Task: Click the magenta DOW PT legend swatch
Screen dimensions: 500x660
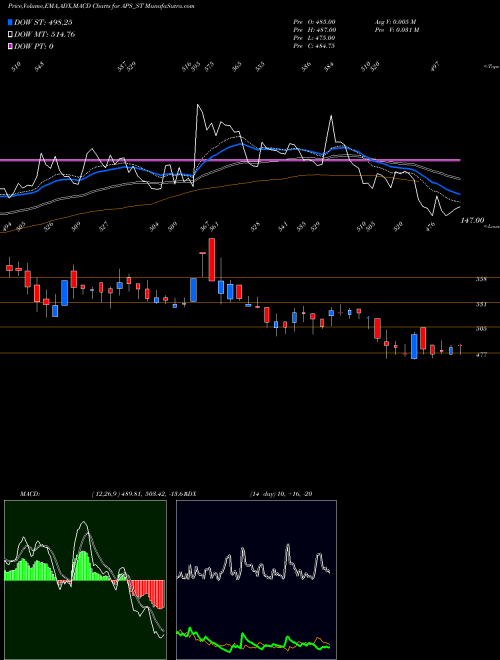Action: point(10,46)
